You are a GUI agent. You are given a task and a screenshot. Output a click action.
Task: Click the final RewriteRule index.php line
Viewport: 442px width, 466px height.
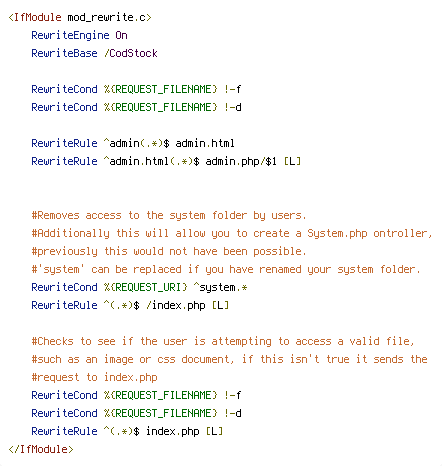click(127, 431)
